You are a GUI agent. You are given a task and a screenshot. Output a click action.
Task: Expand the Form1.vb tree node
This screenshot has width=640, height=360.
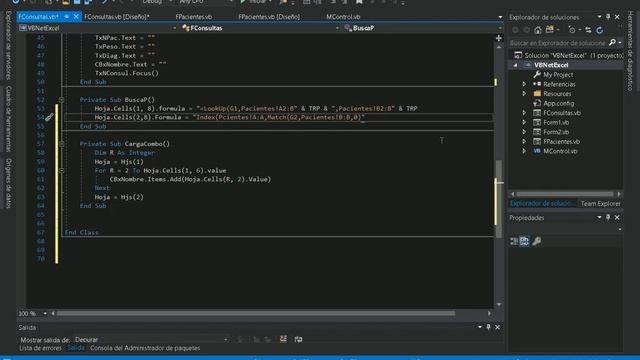[x=524, y=122]
